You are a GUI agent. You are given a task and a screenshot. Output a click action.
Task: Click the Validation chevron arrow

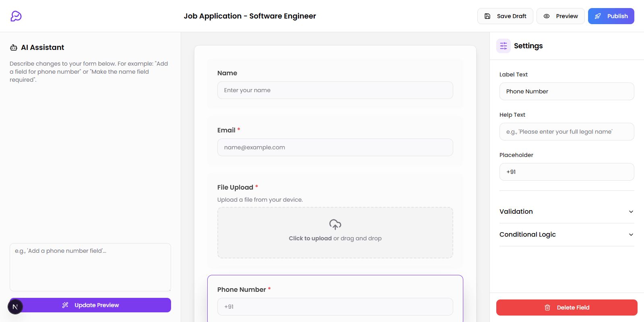pos(631,212)
